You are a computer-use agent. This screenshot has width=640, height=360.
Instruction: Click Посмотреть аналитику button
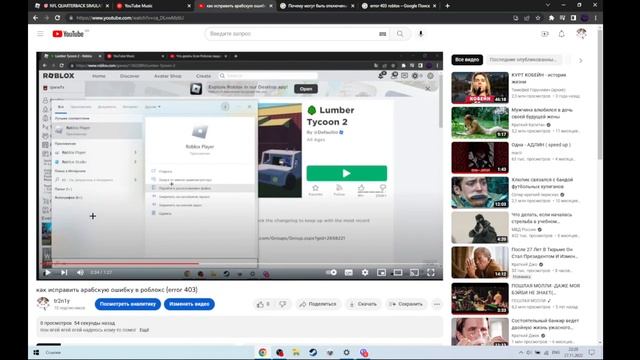click(128, 304)
